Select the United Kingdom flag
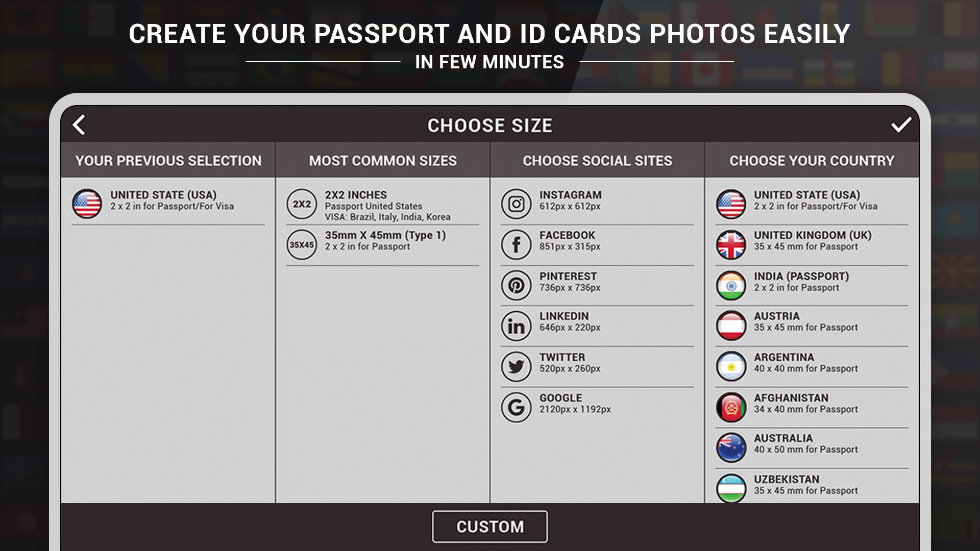 point(731,244)
